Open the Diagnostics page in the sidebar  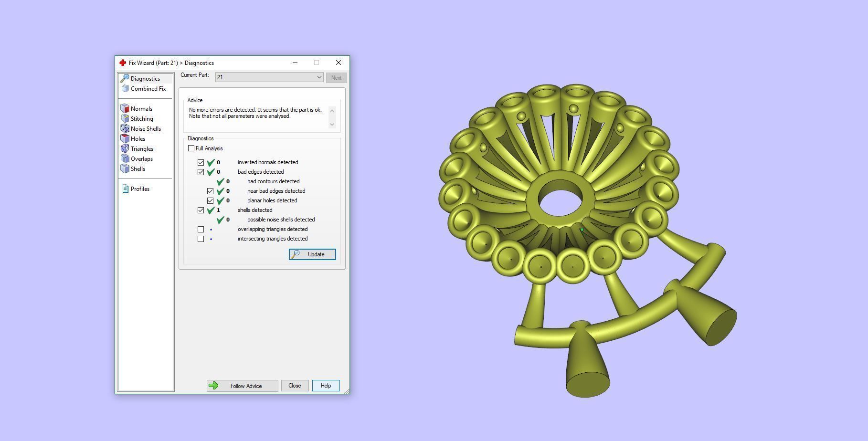145,78
